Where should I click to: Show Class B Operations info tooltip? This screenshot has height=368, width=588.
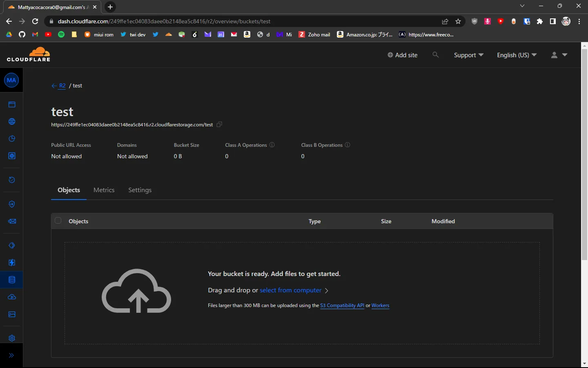[x=347, y=145]
